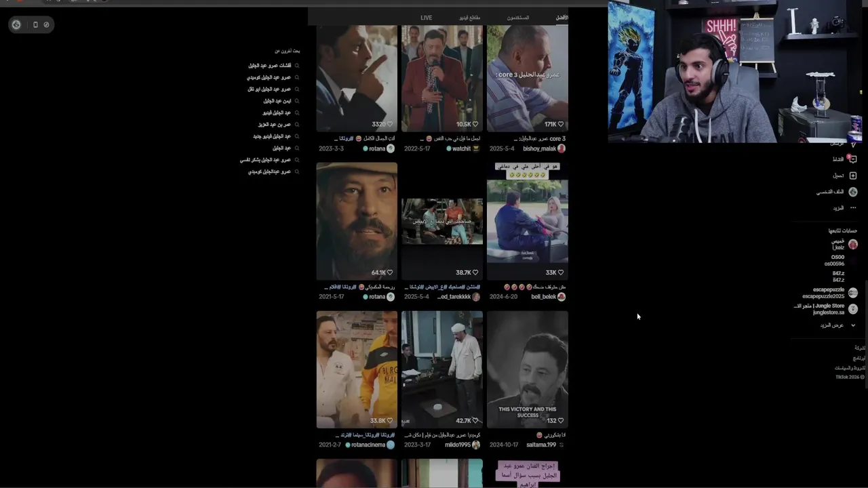Open junglestore.sa followed account name
Image resolution: width=868 pixels, height=488 pixels.
(x=829, y=312)
